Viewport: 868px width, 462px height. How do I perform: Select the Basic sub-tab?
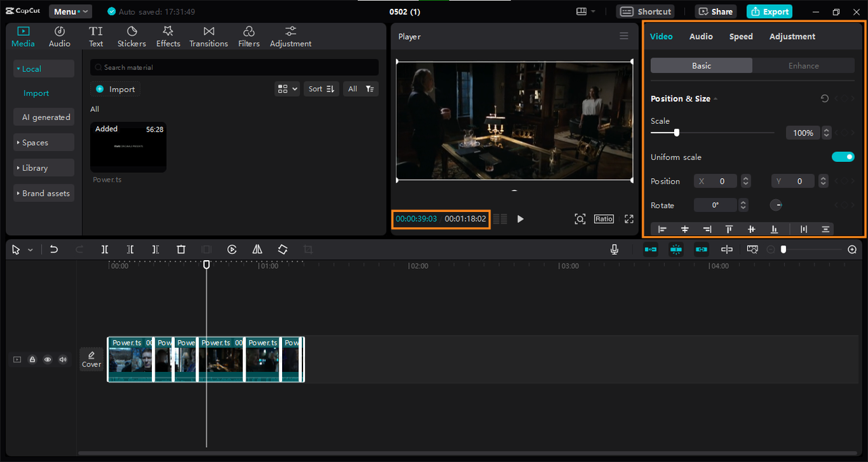pos(701,66)
